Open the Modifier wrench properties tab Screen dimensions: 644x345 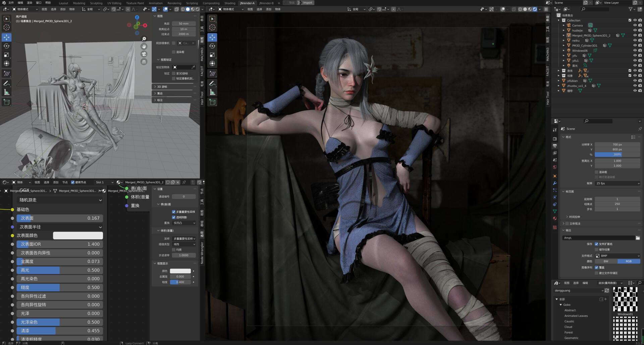(555, 183)
